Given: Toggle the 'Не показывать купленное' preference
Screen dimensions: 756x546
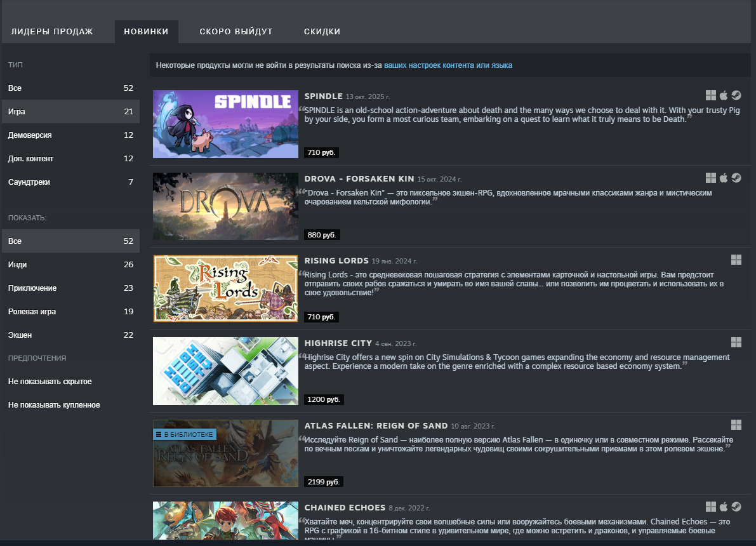Looking at the screenshot, I should pyautogui.click(x=54, y=405).
